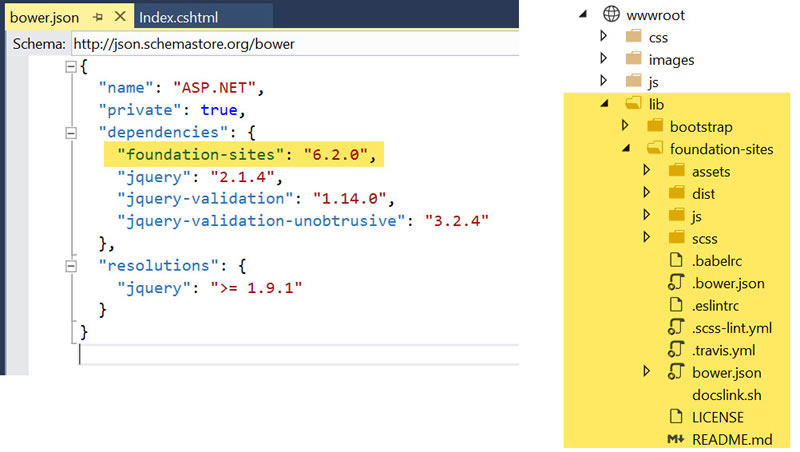Expand the bootstrap folder arrow
Image resolution: width=800 pixels, height=452 pixels.
click(626, 125)
